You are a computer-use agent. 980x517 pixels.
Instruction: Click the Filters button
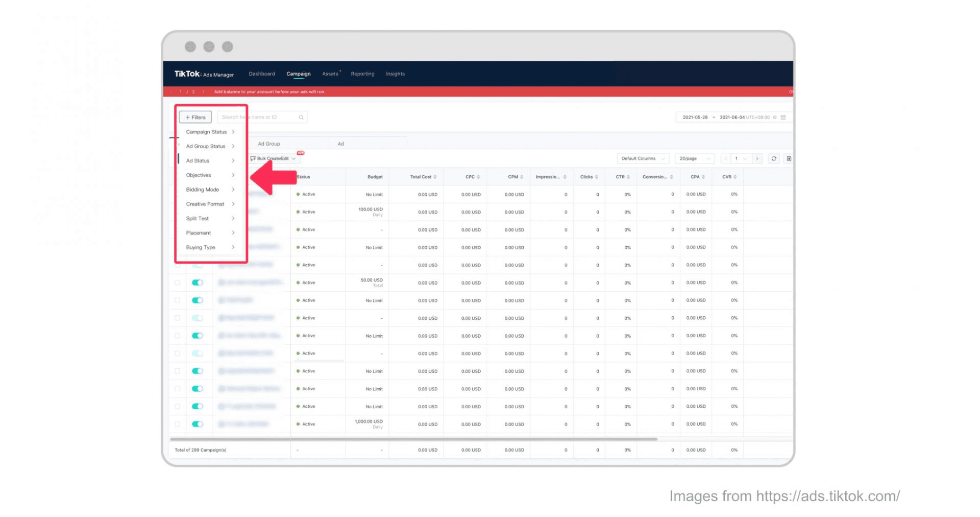coord(195,117)
